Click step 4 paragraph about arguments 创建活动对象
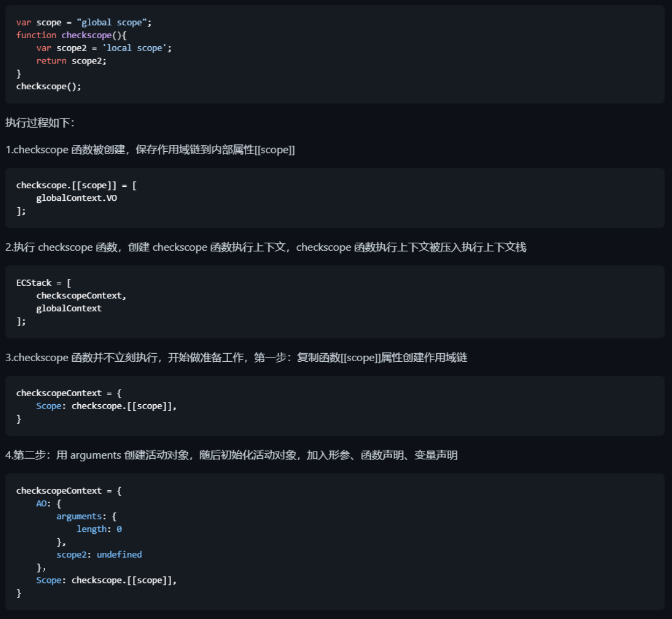The width and height of the screenshot is (672, 619). point(231,455)
